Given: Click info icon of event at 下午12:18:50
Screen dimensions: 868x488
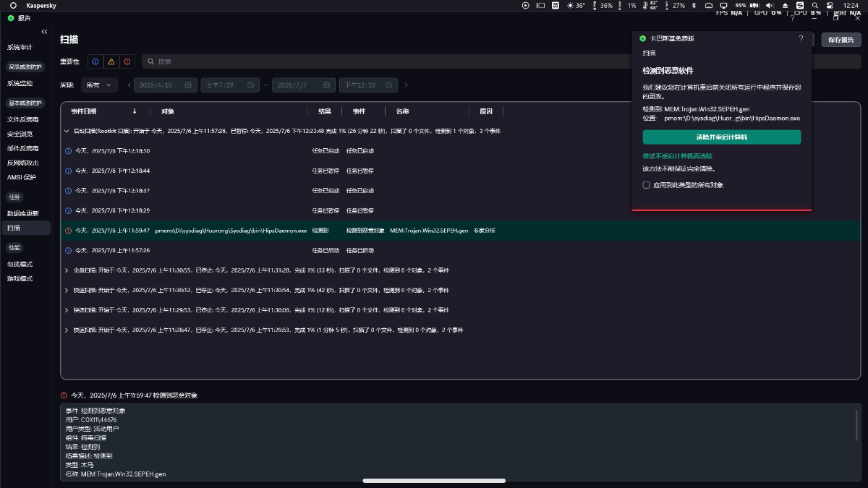Looking at the screenshot, I should point(69,151).
